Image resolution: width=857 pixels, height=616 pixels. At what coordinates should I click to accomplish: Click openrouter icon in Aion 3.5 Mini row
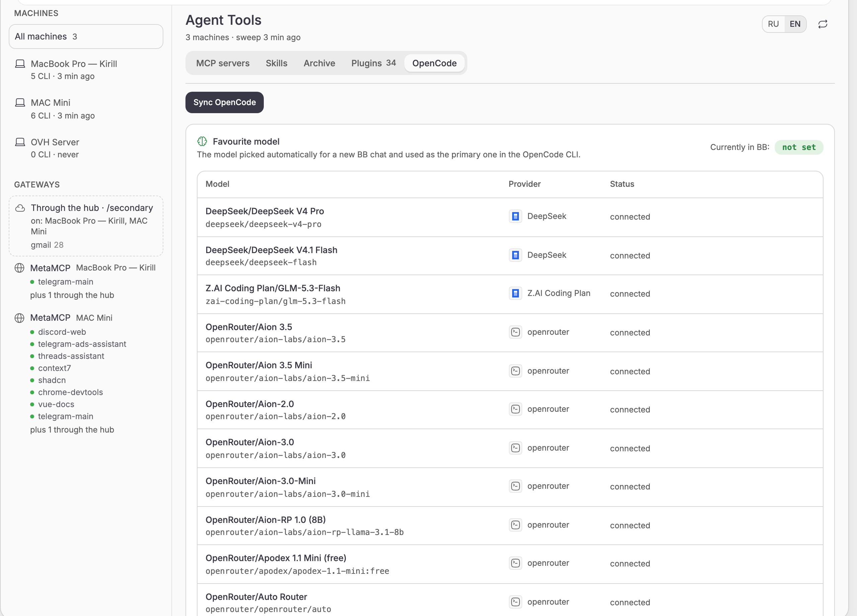516,371
